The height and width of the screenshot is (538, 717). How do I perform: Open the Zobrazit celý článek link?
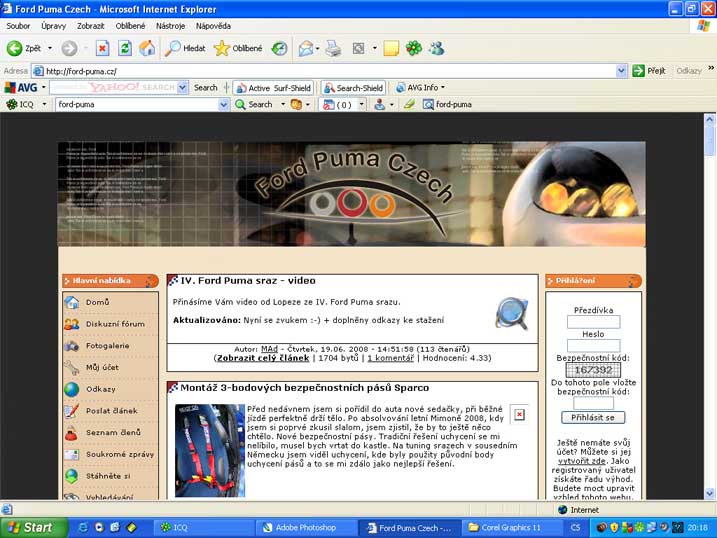(x=263, y=358)
